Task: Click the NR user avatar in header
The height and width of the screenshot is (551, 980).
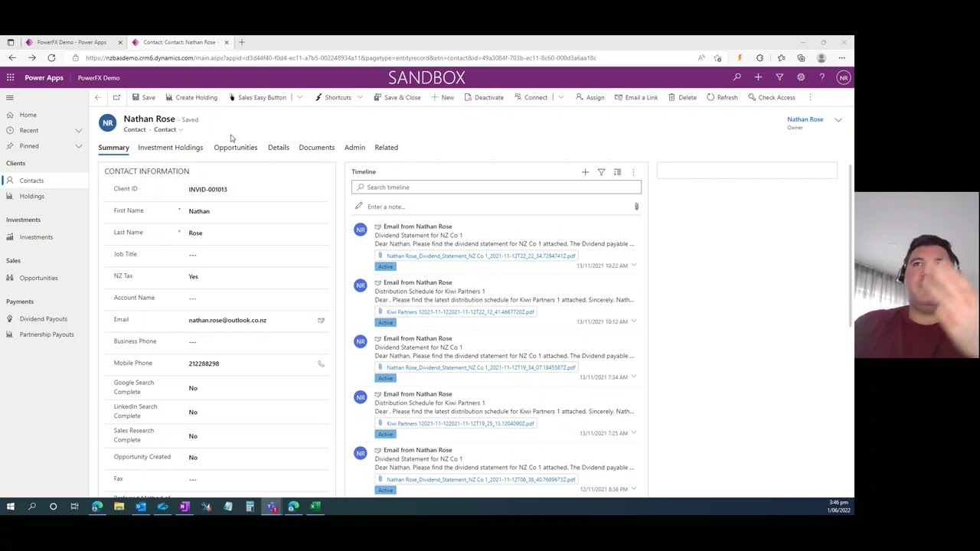Action: [x=843, y=77]
